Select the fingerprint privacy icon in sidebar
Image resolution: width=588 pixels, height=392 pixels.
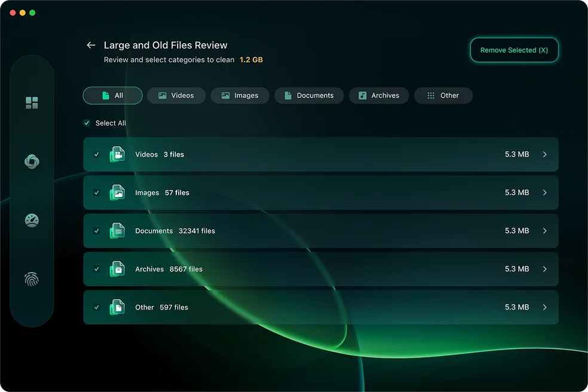point(32,279)
